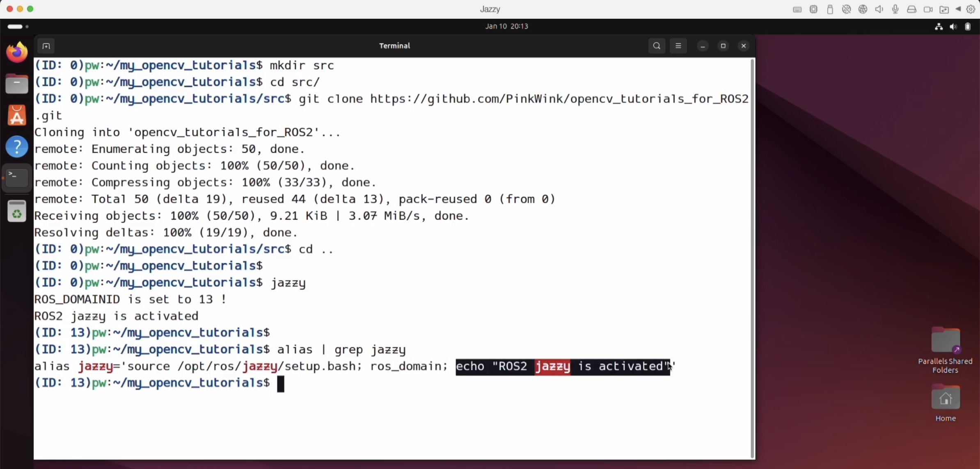Open the Parallels configuration gear

(971, 9)
